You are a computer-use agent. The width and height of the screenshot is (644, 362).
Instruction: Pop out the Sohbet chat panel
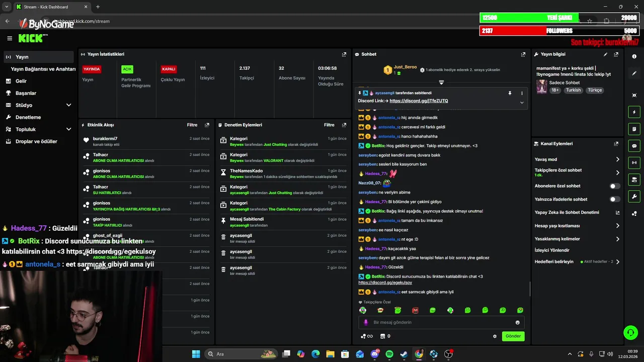tap(523, 54)
